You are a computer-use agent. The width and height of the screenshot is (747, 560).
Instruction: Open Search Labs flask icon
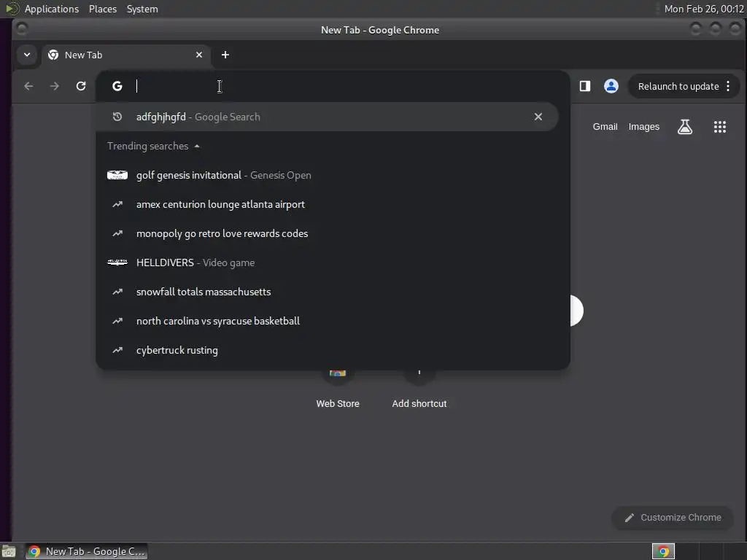(685, 127)
